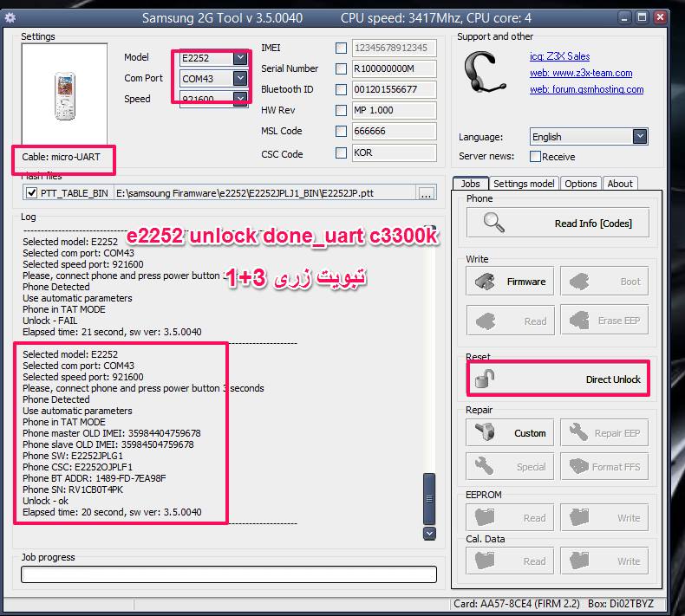Open the Model dropdown showing E2252
The width and height of the screenshot is (685, 616).
pyautogui.click(x=240, y=58)
